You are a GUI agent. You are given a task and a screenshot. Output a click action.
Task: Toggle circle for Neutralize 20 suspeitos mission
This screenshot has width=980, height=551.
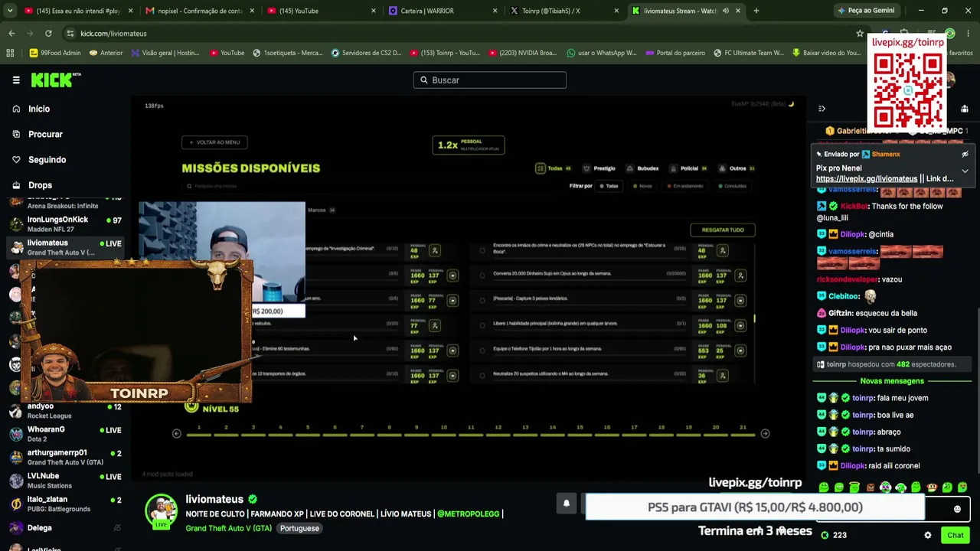482,376
